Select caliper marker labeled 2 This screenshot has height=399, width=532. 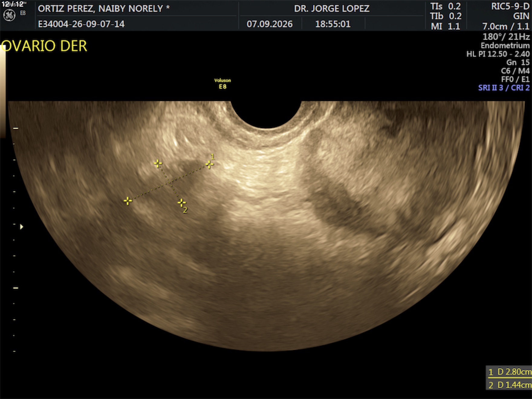click(x=181, y=202)
